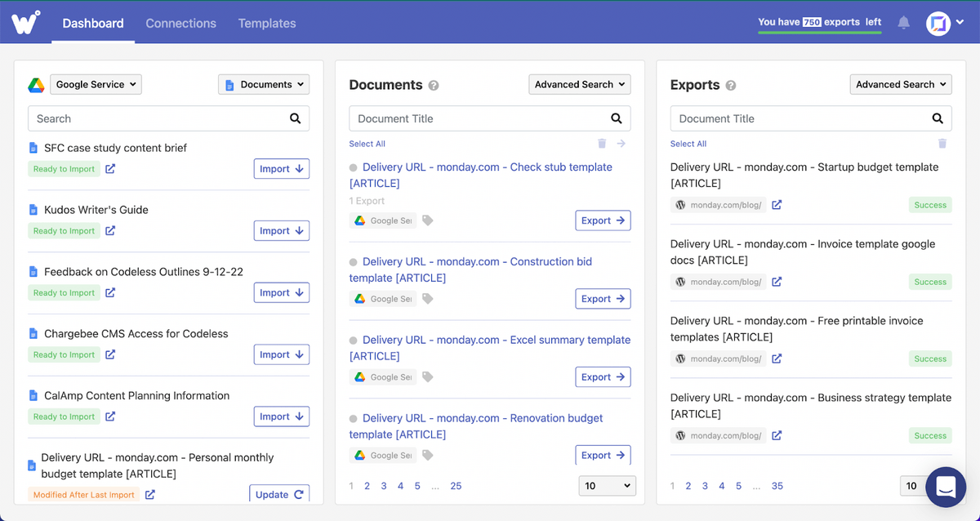980x521 pixels.
Task: Open the chat support bubble icon
Action: point(946,488)
